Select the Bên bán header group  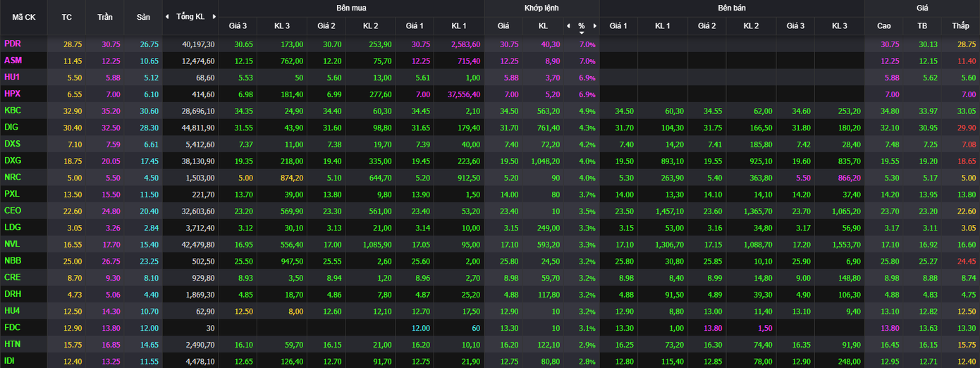click(731, 8)
